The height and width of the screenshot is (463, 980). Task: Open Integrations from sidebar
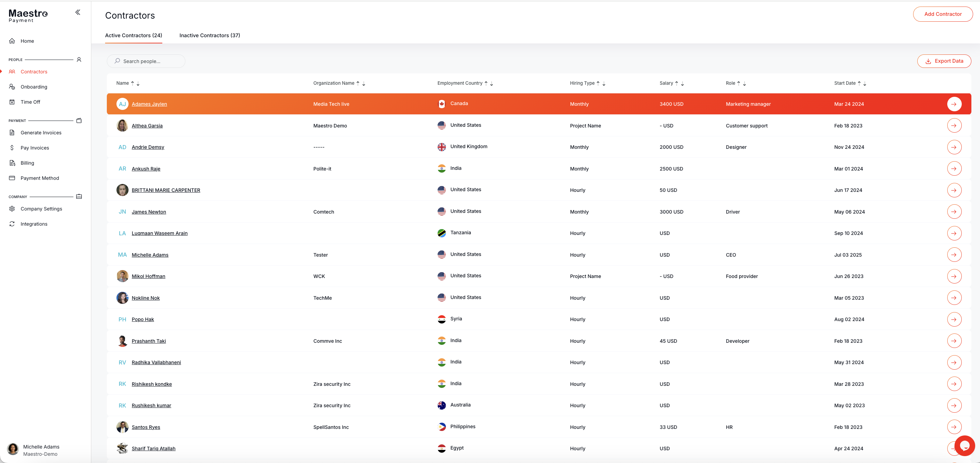point(34,224)
